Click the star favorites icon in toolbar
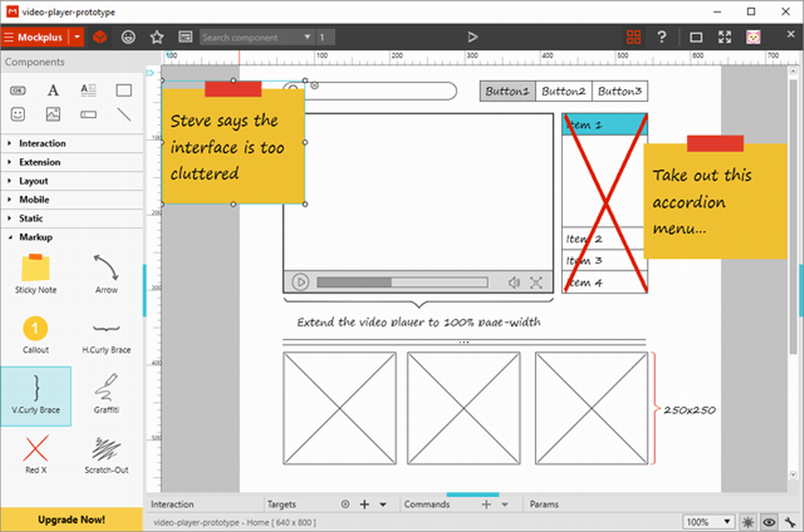Screen dimensions: 804x532 (157, 37)
